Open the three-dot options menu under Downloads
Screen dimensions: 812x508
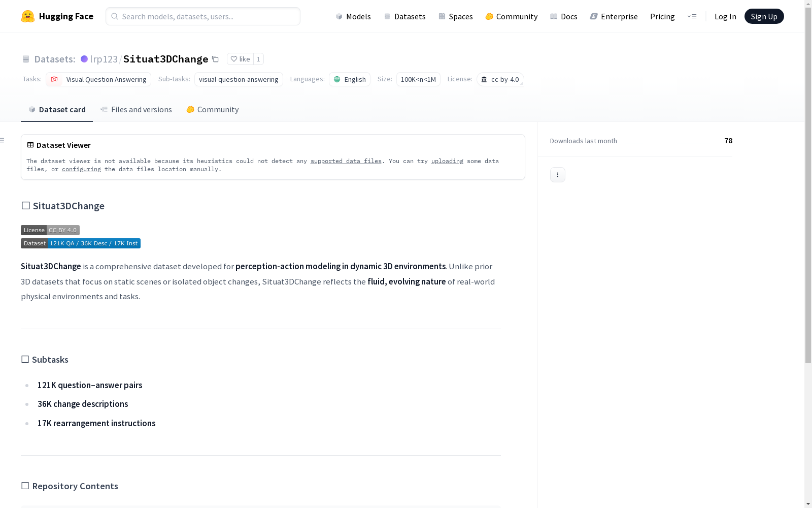558,175
